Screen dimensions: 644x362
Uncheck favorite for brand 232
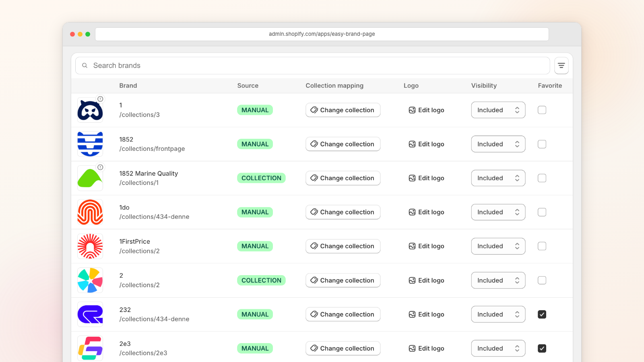click(x=542, y=314)
